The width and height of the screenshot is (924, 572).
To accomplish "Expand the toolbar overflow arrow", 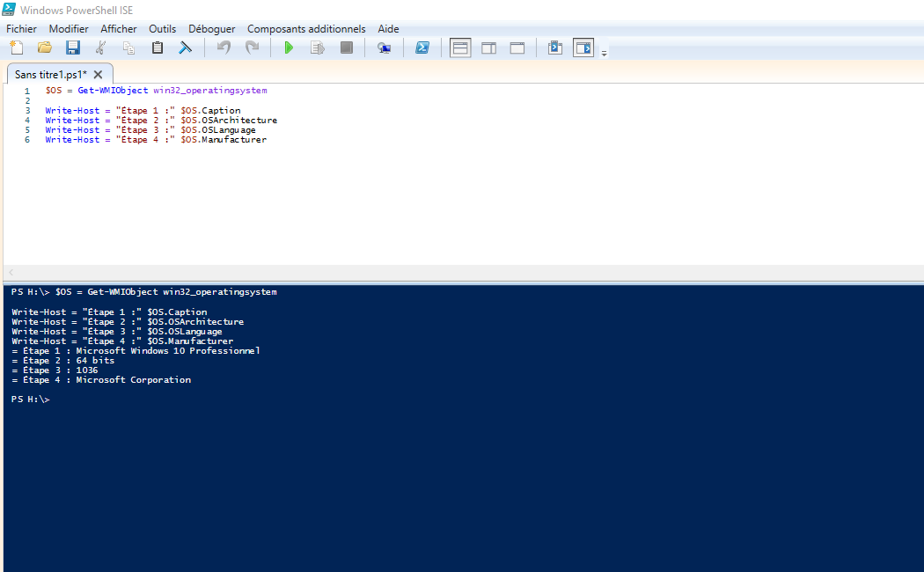I will 604,53.
